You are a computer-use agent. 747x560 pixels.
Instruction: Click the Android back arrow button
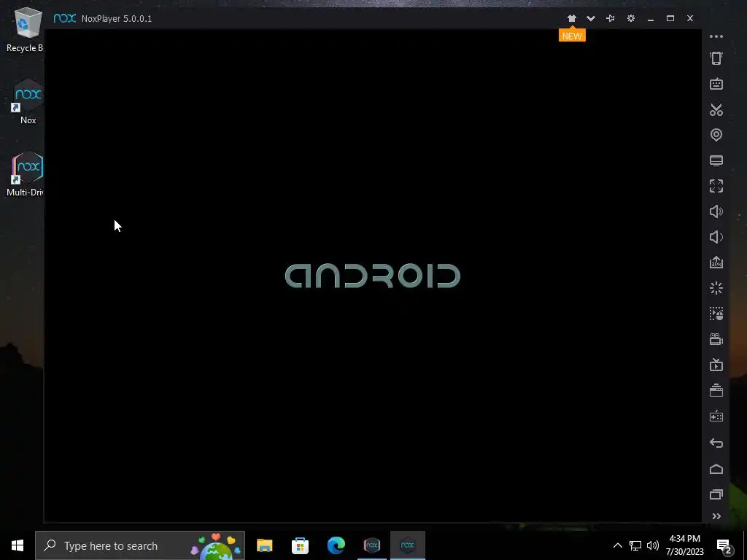(x=716, y=443)
